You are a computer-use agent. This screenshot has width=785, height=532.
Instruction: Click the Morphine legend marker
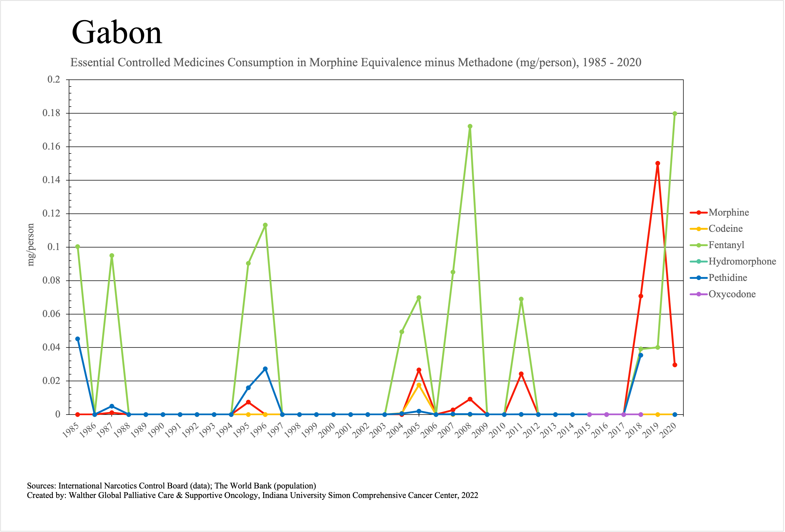(699, 213)
